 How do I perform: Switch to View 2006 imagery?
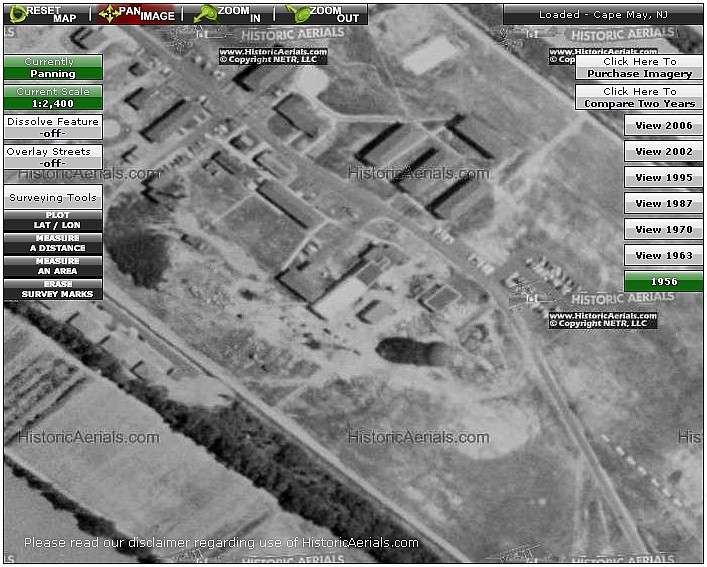tap(663, 126)
